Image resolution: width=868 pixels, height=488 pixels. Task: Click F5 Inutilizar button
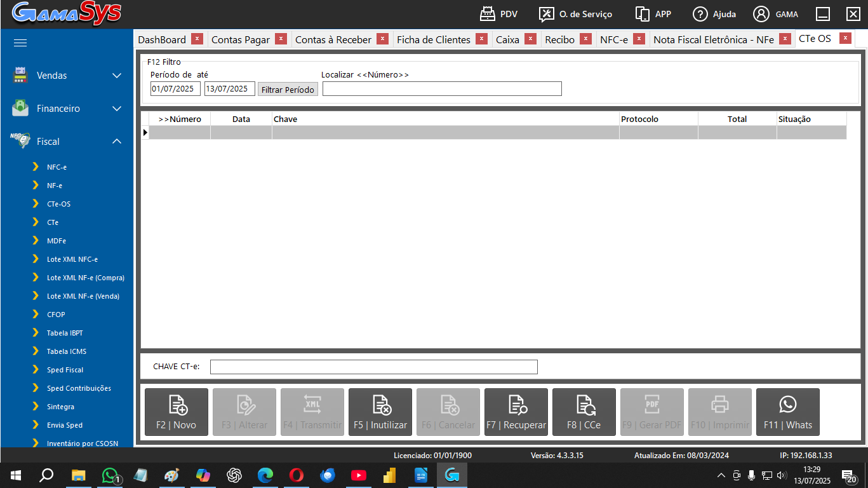pyautogui.click(x=380, y=412)
